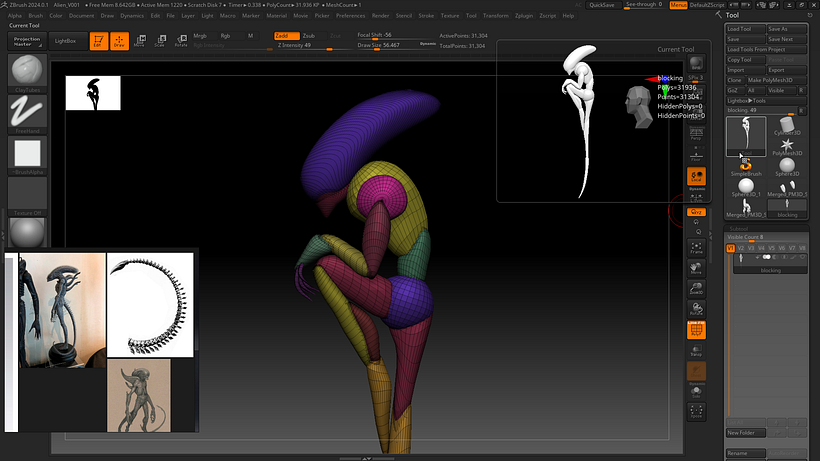Image resolution: width=820 pixels, height=461 pixels.
Task: Click the Zoom3D navigation button
Action: click(x=696, y=288)
